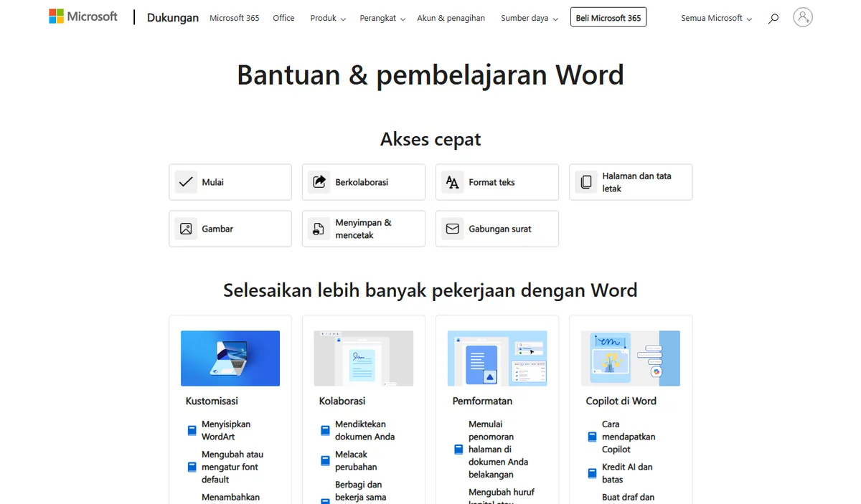Click the Kolaborasi document thumbnail image

tap(364, 358)
